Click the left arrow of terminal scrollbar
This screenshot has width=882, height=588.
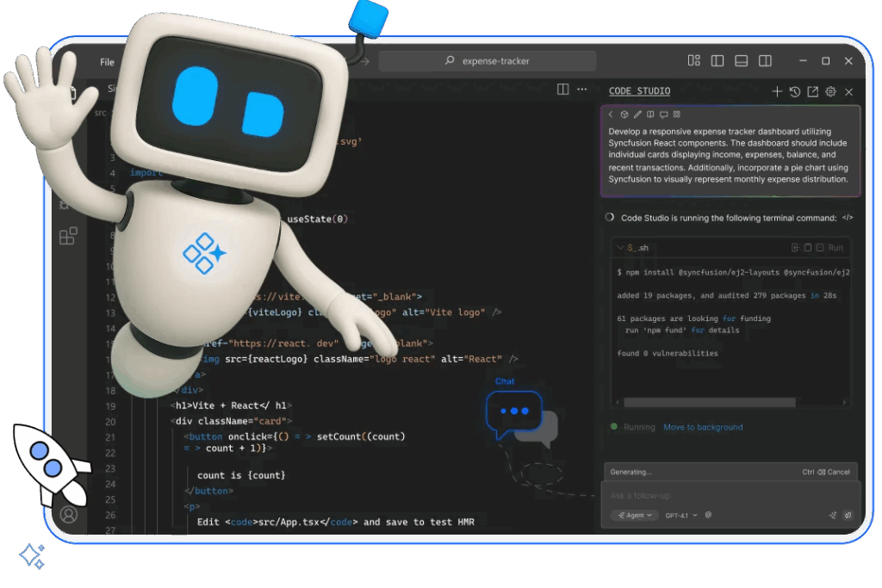tap(618, 403)
